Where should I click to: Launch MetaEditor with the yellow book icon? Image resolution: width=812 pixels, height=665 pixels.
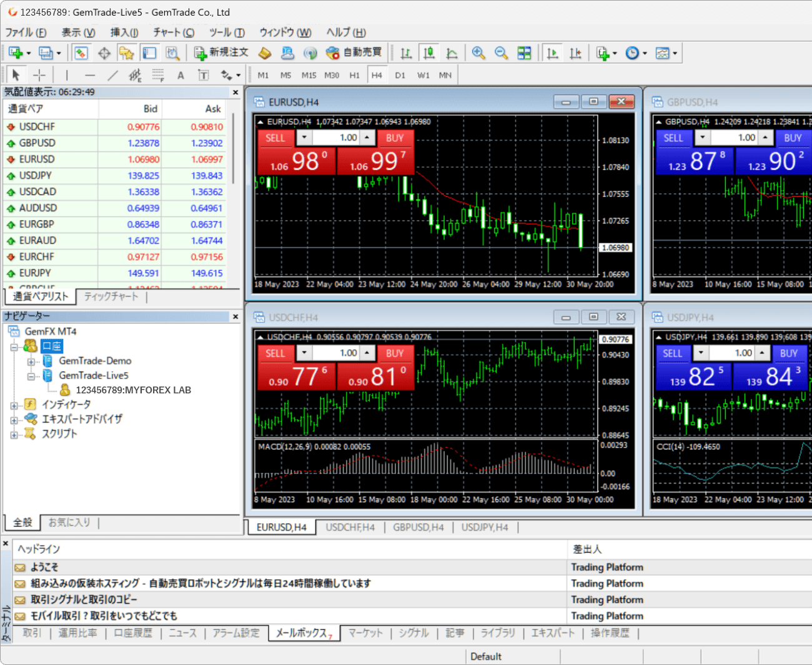(265, 53)
